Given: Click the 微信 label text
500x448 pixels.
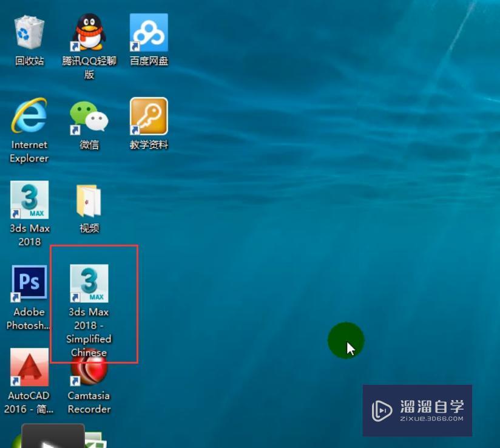Looking at the screenshot, I should (89, 144).
